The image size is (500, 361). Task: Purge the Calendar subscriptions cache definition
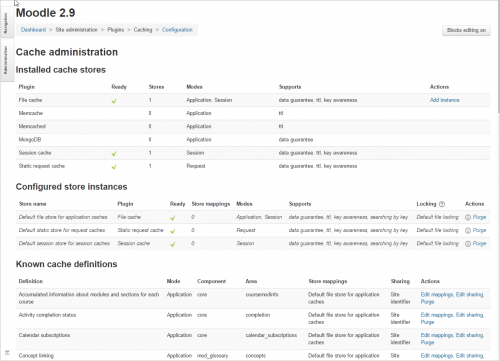(x=427, y=343)
